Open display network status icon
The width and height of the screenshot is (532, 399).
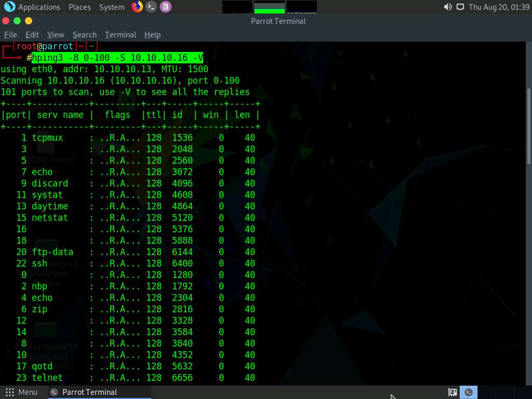460,7
